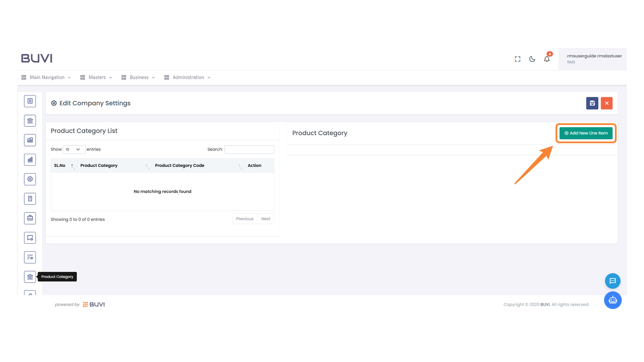Open the notifications bell icon
Screen dimensions: 644x362
pos(547,59)
